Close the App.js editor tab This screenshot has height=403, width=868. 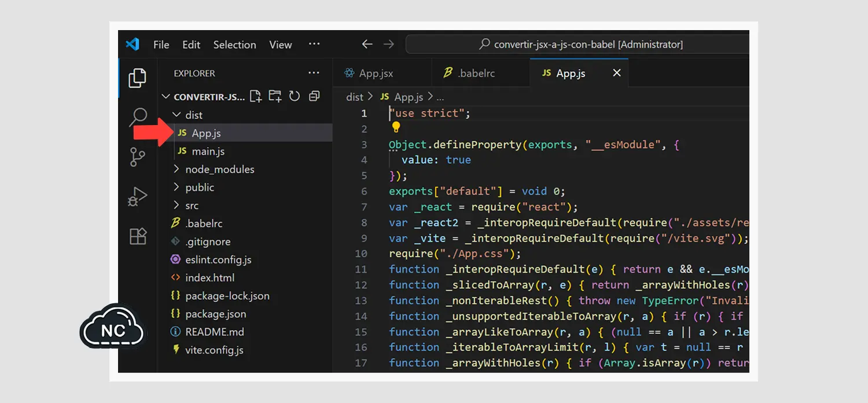pos(617,73)
